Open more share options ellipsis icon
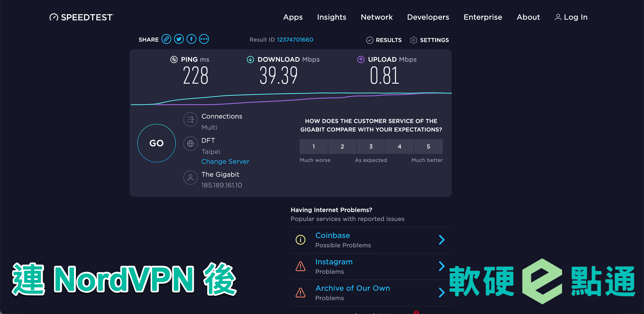The height and width of the screenshot is (314, 644). pyautogui.click(x=204, y=39)
